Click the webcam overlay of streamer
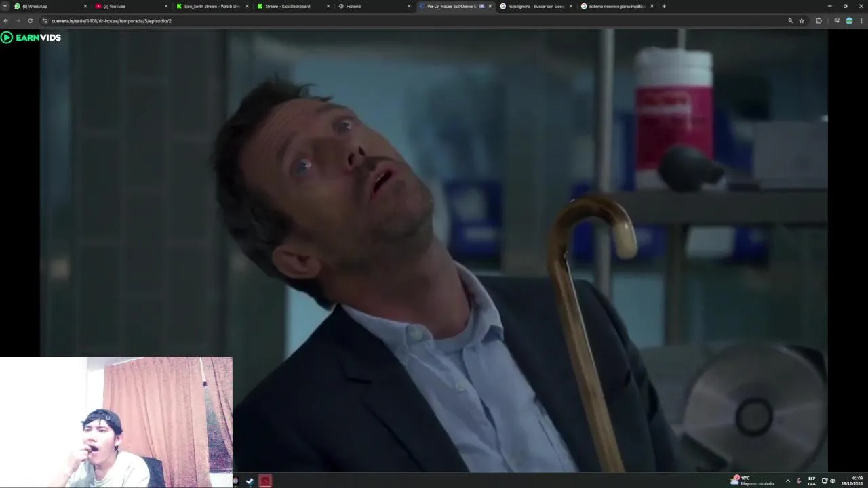 coord(116,422)
